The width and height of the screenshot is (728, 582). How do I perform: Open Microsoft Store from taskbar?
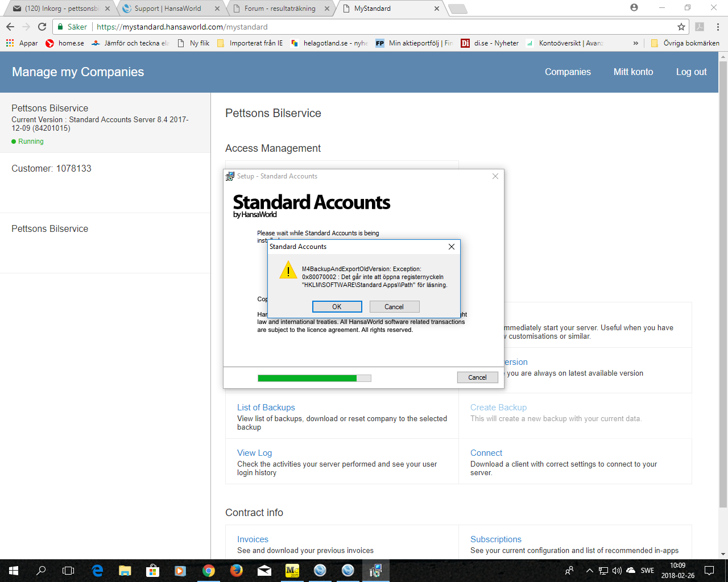(152, 571)
